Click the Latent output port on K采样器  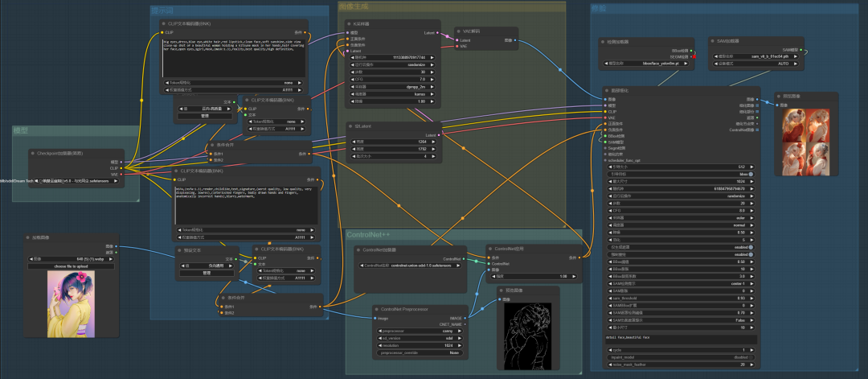437,33
